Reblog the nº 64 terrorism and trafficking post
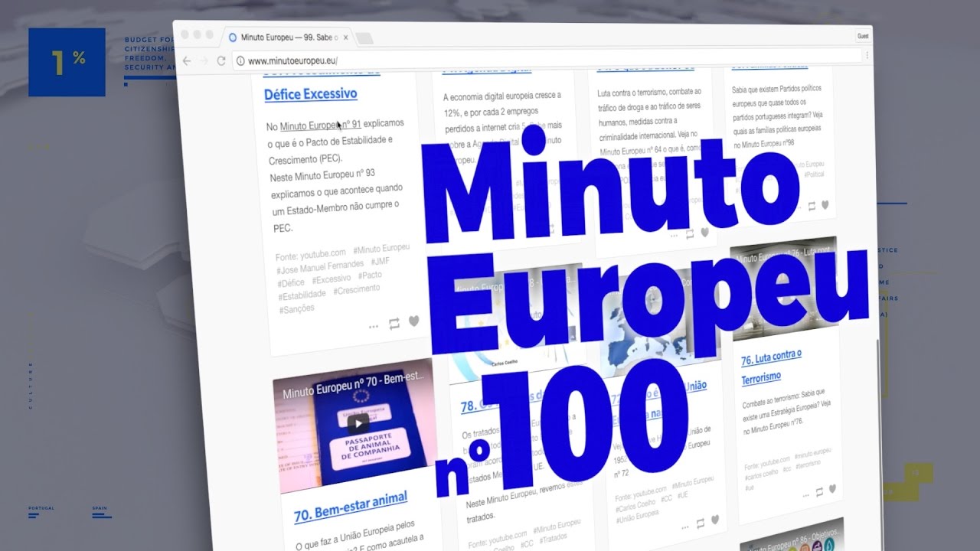 pyautogui.click(x=690, y=233)
